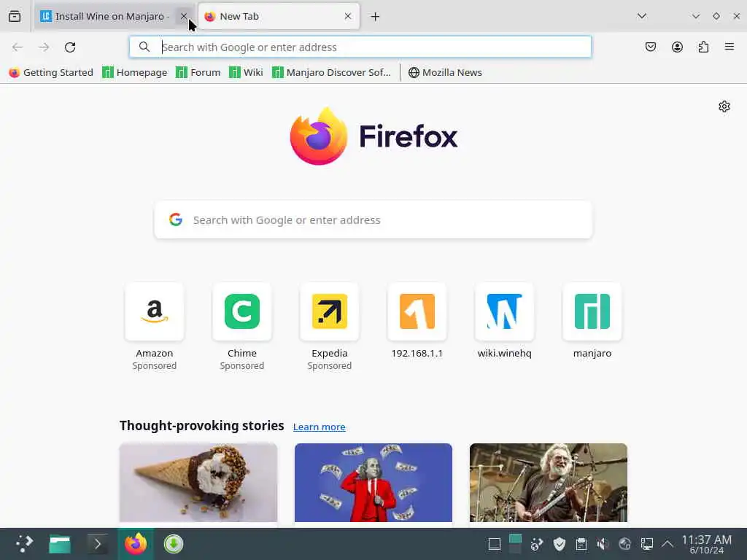Open the application hamburger menu

[729, 47]
